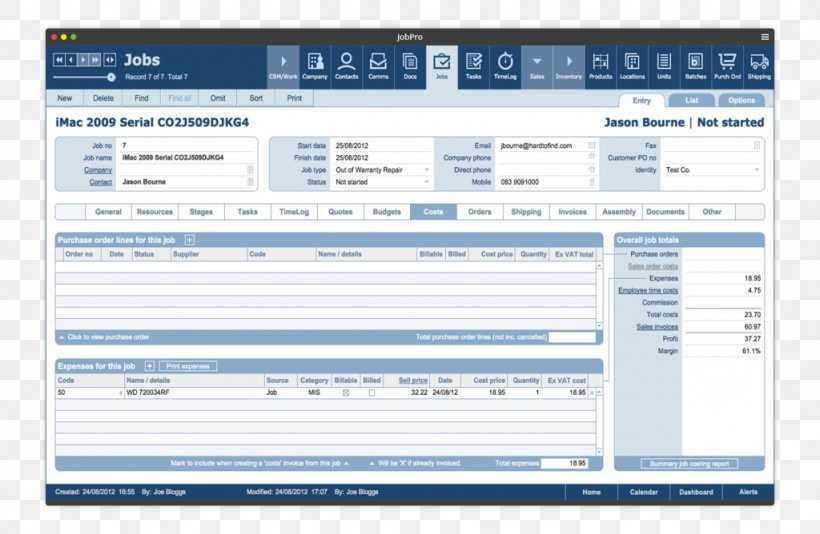The width and height of the screenshot is (820, 534).
Task: Open the Identity dropdown
Action: click(756, 170)
